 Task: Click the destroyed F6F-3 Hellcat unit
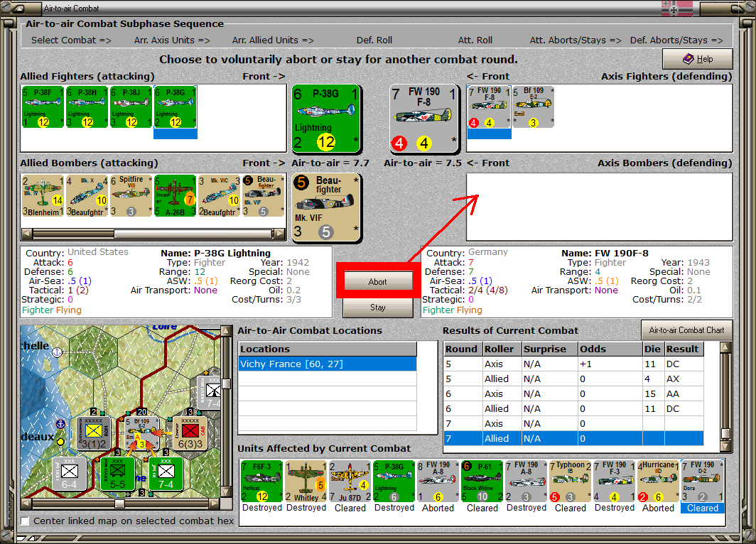coord(261,481)
